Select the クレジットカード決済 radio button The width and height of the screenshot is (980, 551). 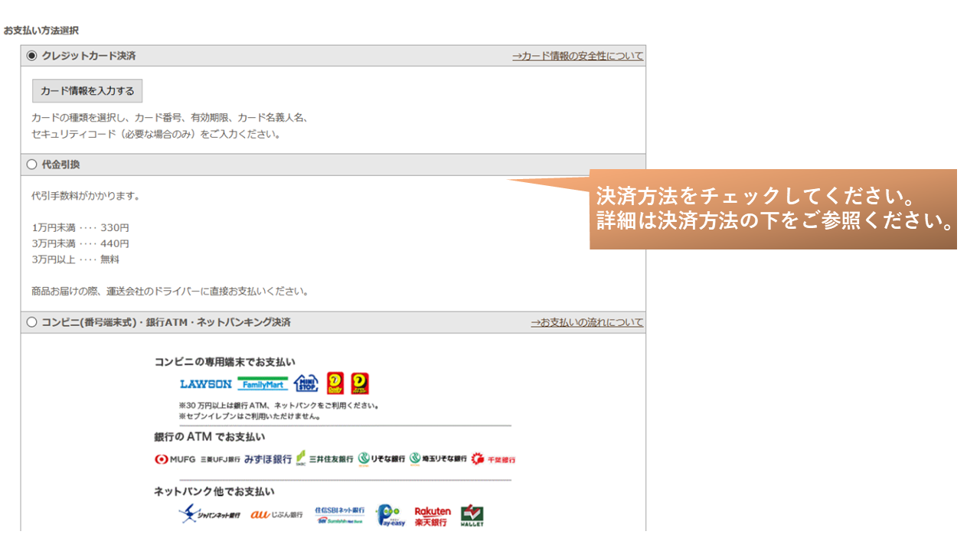pos(31,55)
